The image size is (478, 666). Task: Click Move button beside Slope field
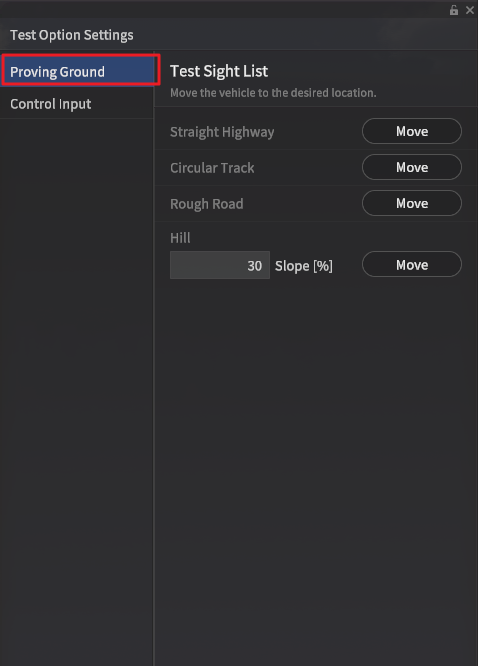[412, 265]
